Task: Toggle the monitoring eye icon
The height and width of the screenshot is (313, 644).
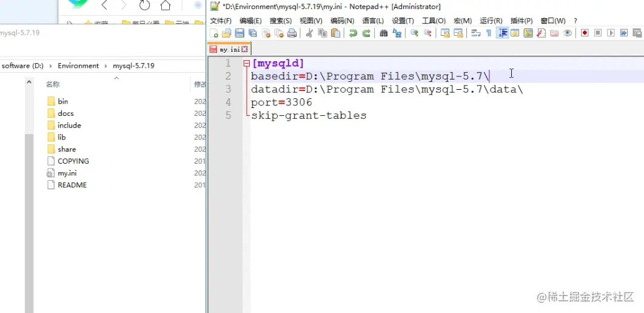Action: pyautogui.click(x=568, y=33)
